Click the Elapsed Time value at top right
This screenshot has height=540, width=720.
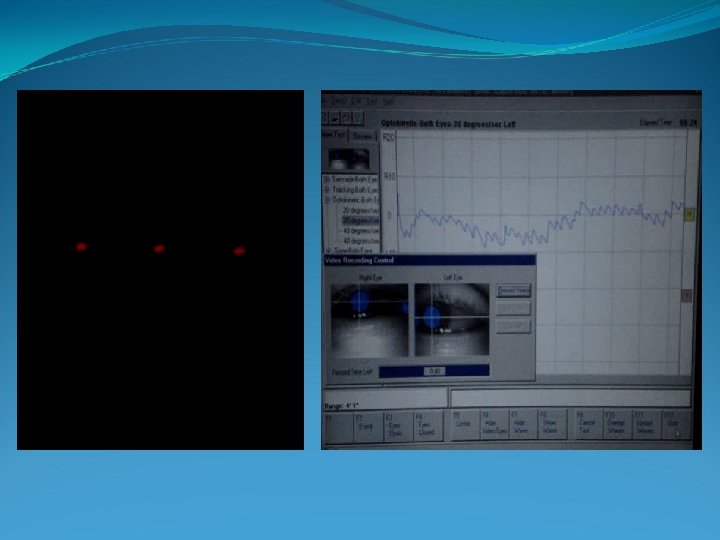(688, 123)
